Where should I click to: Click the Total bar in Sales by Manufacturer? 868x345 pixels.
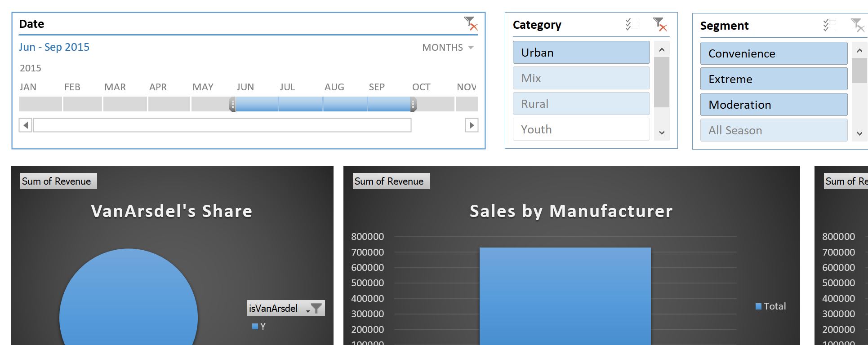(565, 296)
